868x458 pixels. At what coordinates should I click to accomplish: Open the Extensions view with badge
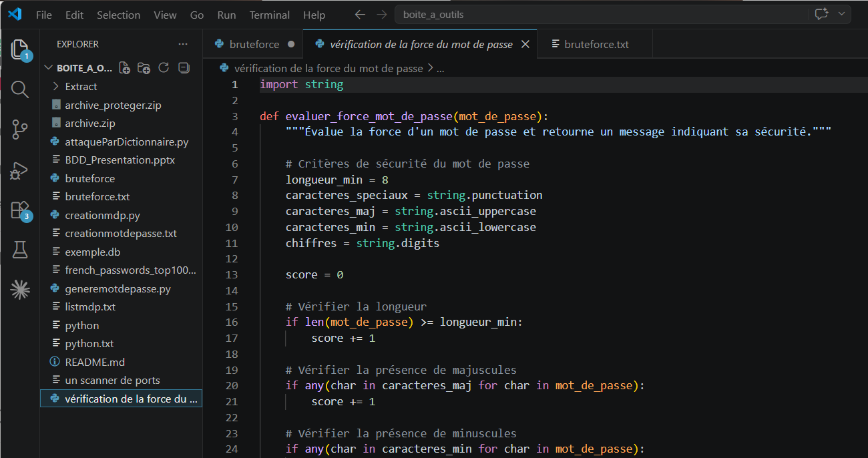pos(20,210)
